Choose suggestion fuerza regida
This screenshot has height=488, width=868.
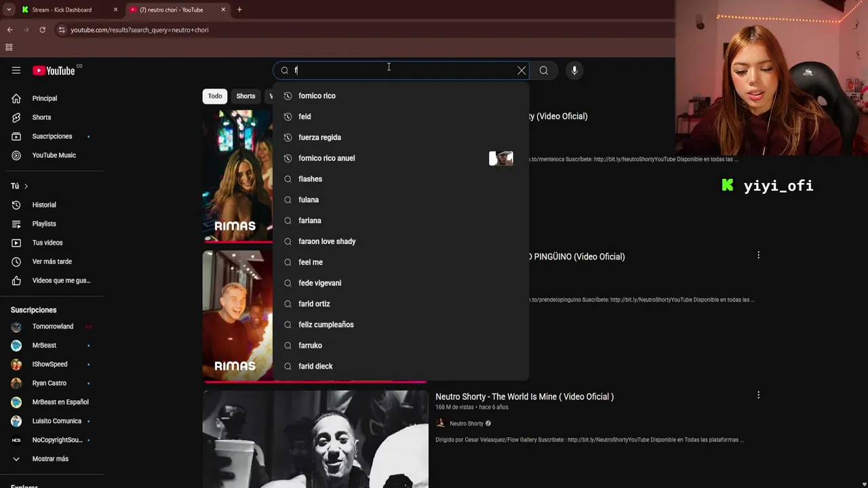[401, 138]
